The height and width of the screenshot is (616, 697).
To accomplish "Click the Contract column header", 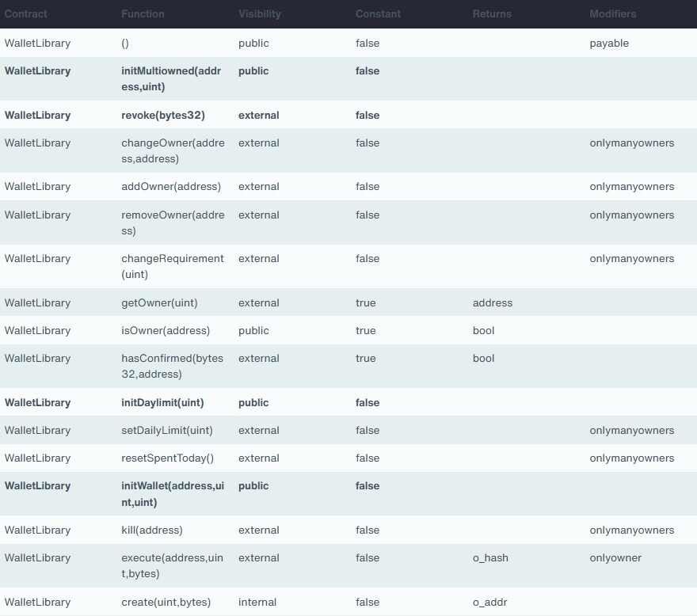I will 26,13.
